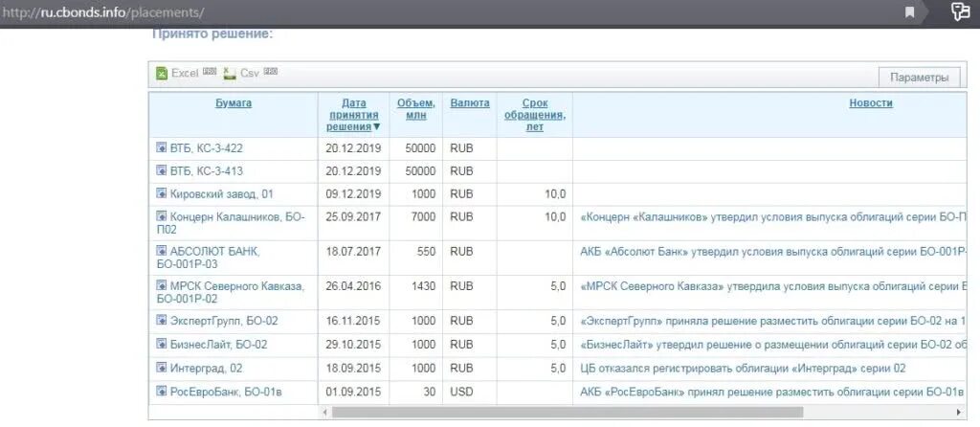The height and width of the screenshot is (427, 980).
Task: Open news about АКБ «Абсолют Банк»
Action: [773, 252]
